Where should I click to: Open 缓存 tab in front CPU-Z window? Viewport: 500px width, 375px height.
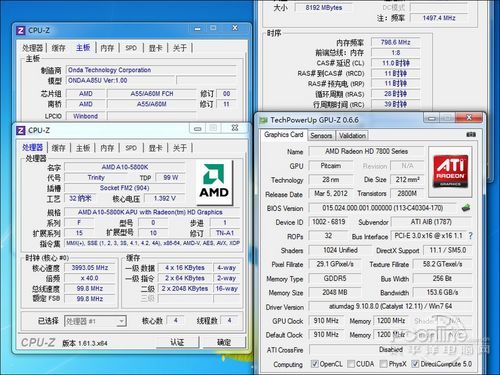[x=59, y=148]
